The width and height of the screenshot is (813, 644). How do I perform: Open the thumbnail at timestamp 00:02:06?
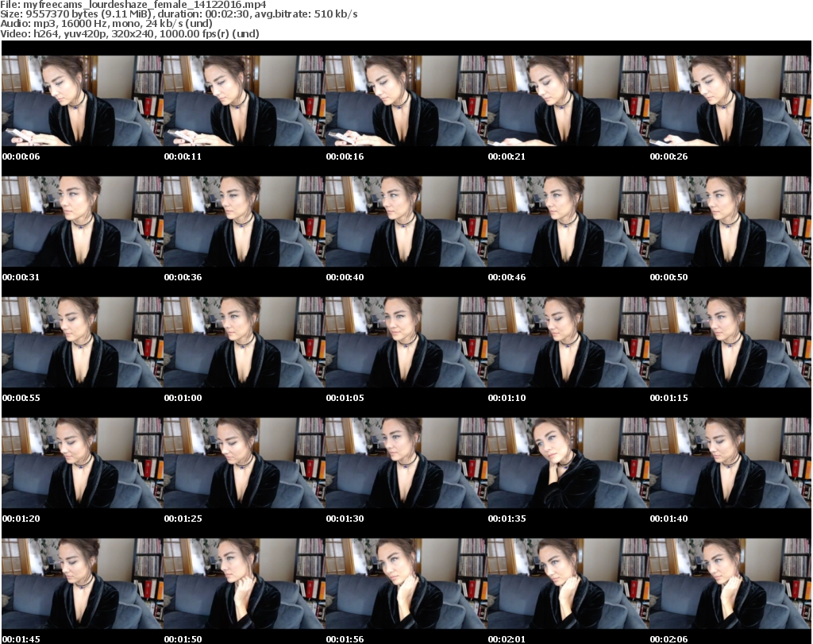(x=730, y=584)
